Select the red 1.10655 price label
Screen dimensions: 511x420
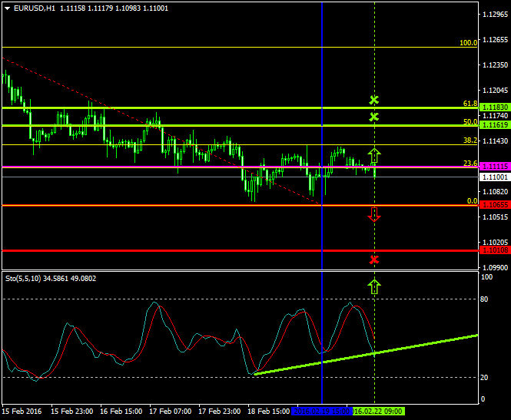[493, 205]
